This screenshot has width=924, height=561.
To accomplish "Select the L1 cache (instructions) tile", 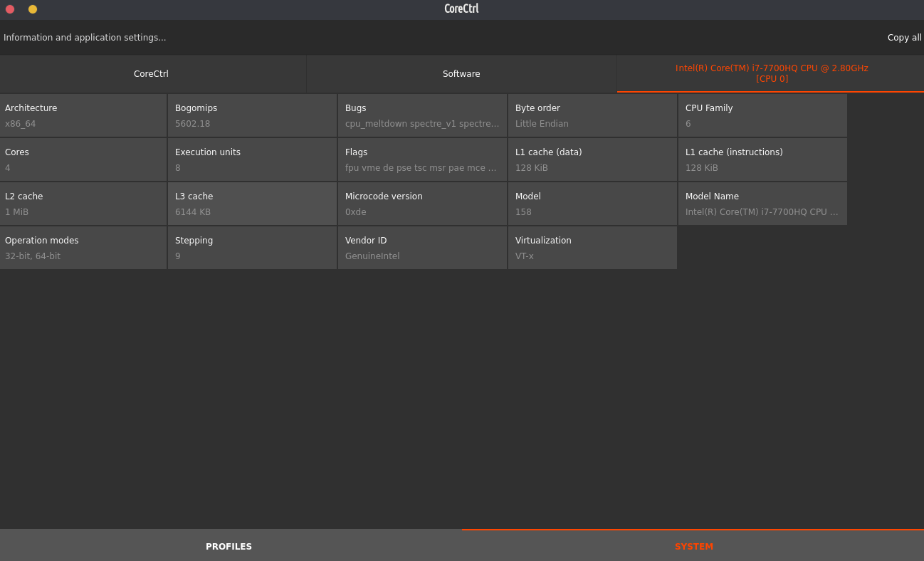I will tap(762, 159).
